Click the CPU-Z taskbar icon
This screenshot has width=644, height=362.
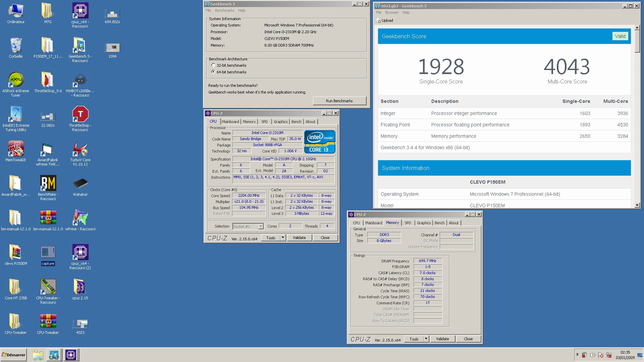(71, 355)
